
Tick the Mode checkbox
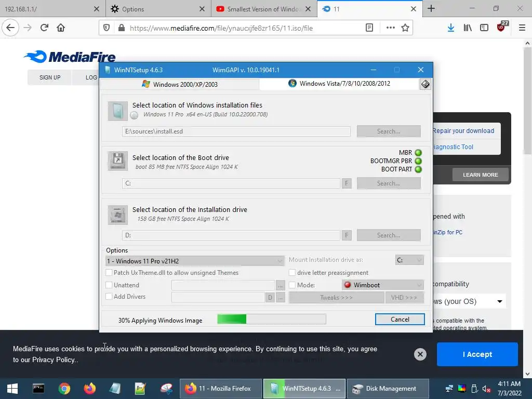(292, 285)
